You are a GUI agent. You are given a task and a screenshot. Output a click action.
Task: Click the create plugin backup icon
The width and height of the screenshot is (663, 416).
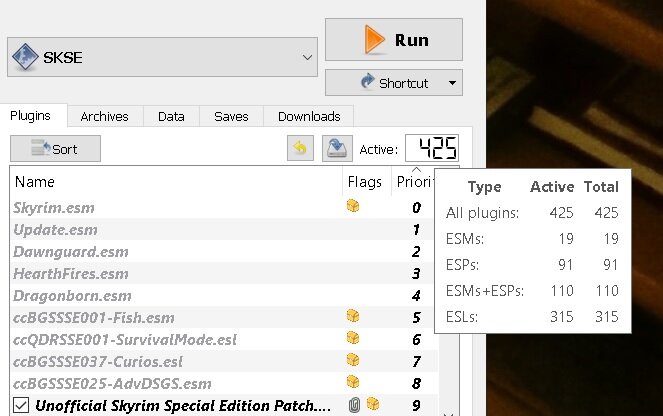click(337, 148)
